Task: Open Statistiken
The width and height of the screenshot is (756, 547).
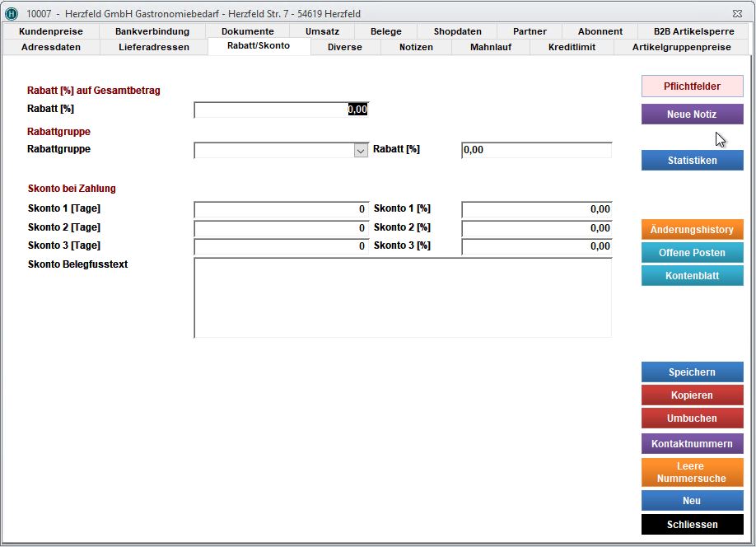Action: coord(692,161)
